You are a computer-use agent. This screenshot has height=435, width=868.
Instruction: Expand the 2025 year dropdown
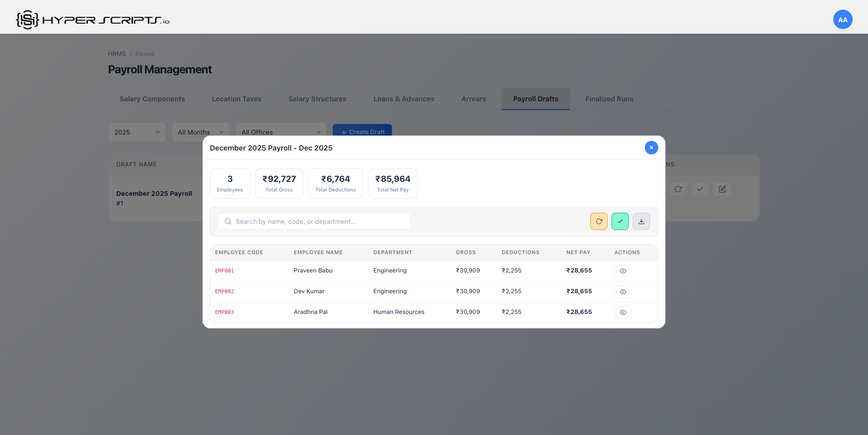[137, 132]
